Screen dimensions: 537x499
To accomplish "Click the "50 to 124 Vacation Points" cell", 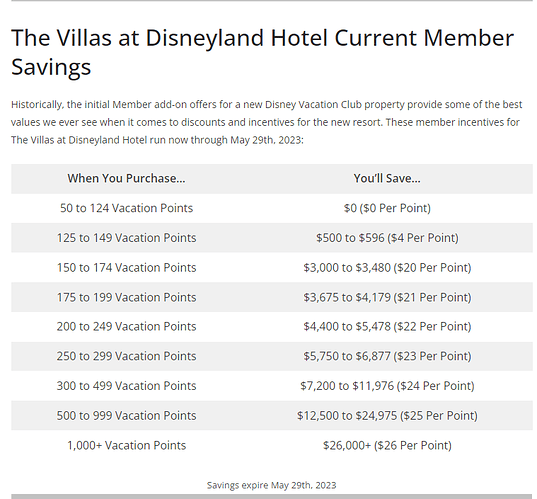I will pyautogui.click(x=126, y=208).
